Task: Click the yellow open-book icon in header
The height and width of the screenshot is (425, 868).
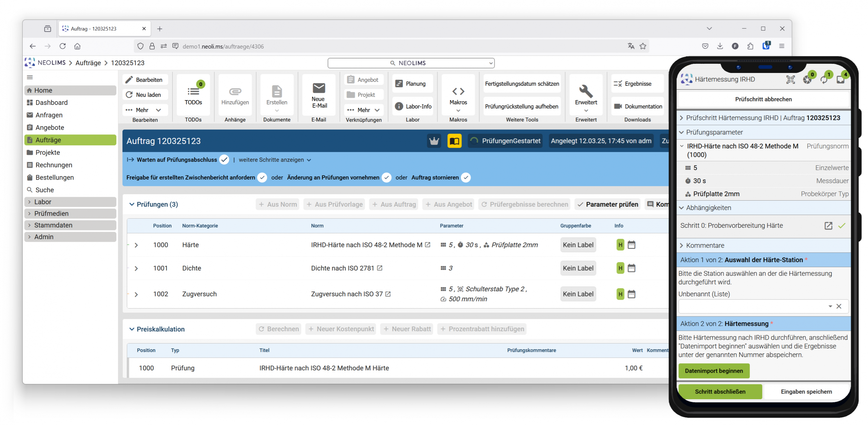Action: 454,141
